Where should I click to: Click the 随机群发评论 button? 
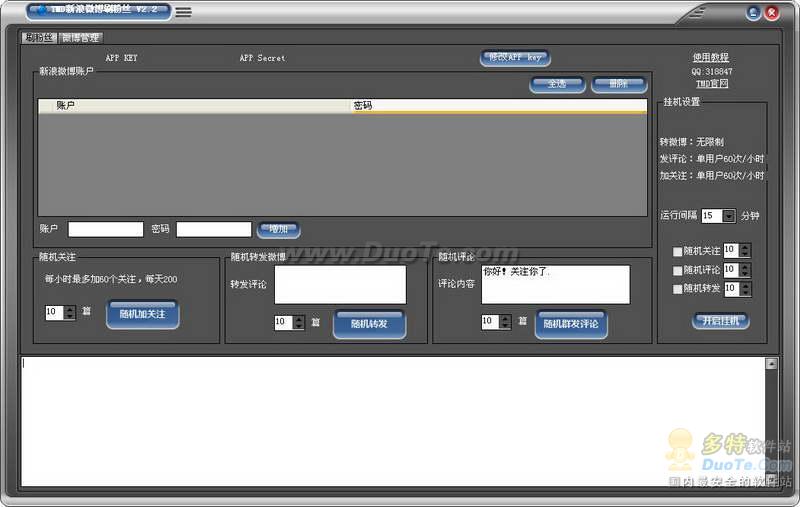[571, 324]
